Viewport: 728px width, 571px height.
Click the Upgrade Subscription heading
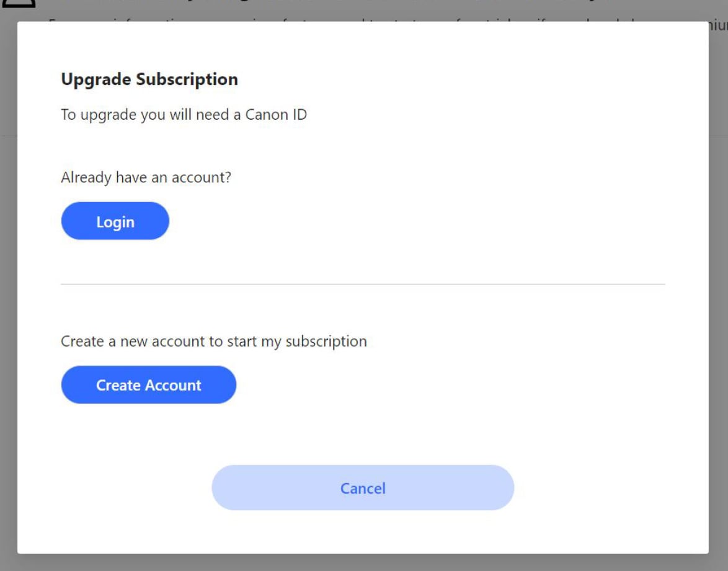149,79
